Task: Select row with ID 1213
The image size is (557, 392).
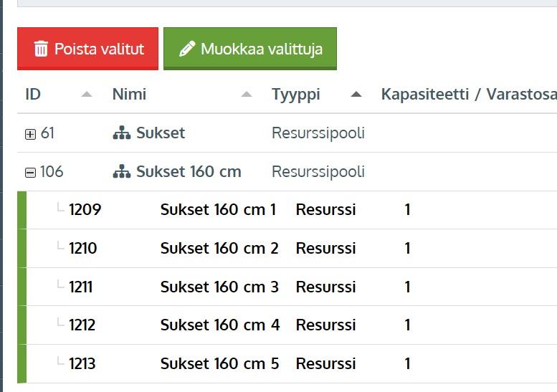Action: pos(287,363)
